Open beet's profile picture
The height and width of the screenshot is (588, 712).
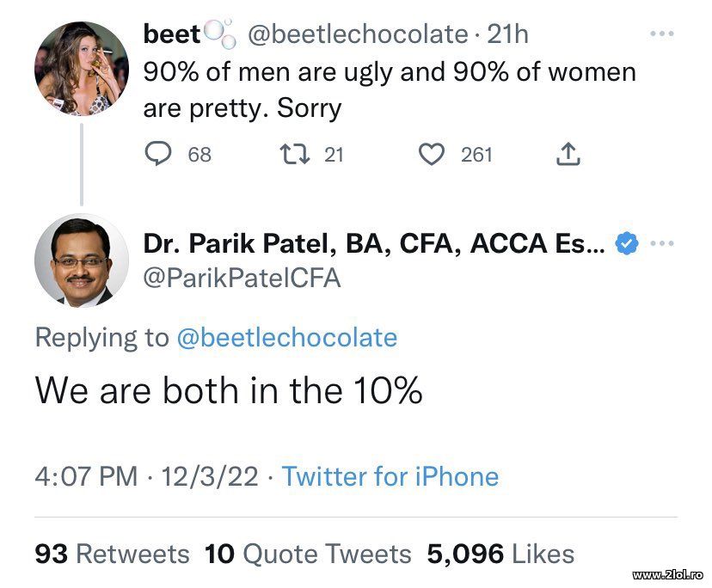[82, 64]
